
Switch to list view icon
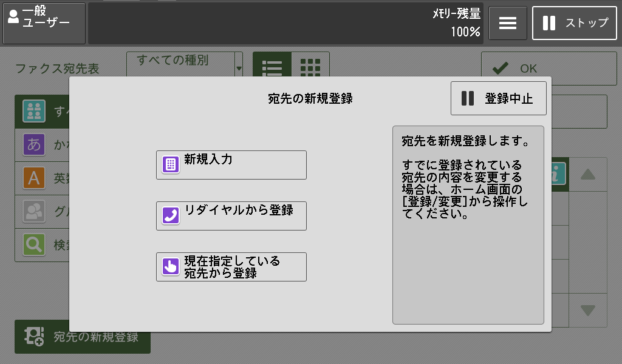click(x=272, y=64)
